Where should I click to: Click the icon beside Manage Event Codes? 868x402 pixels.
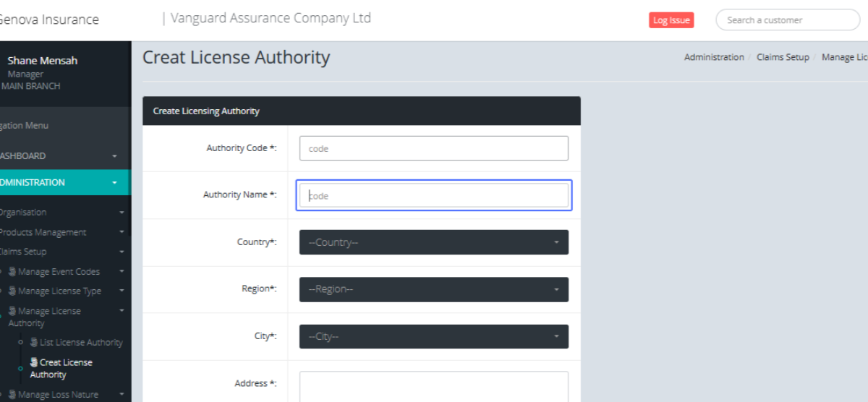(12, 272)
